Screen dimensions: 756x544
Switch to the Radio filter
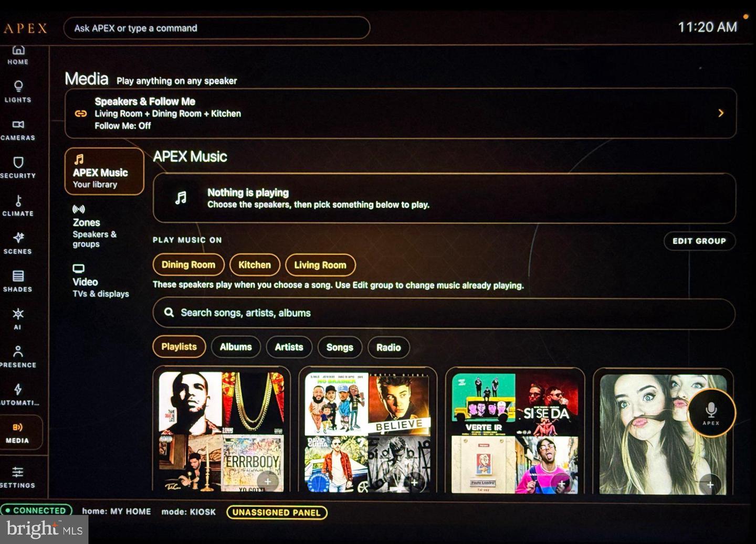(x=388, y=347)
